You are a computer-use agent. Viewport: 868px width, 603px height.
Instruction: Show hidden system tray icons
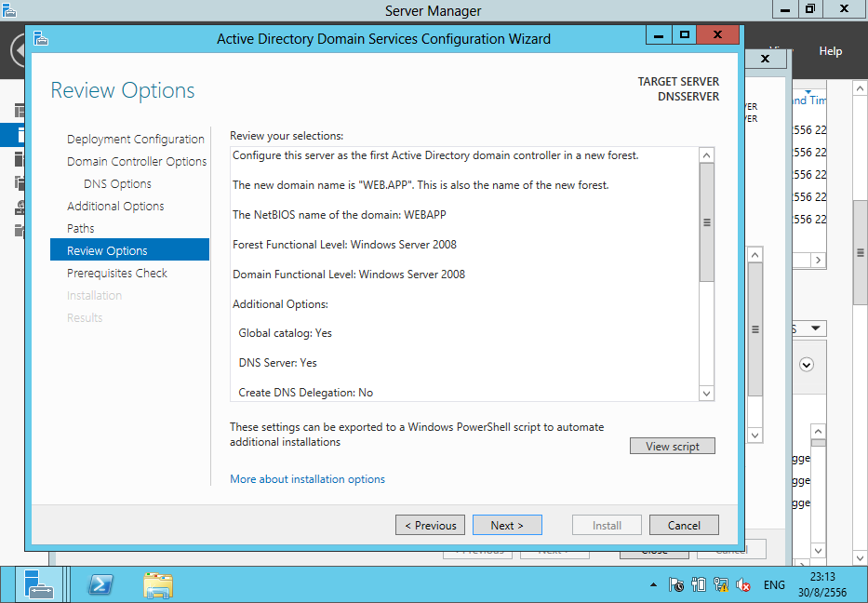[x=654, y=584]
